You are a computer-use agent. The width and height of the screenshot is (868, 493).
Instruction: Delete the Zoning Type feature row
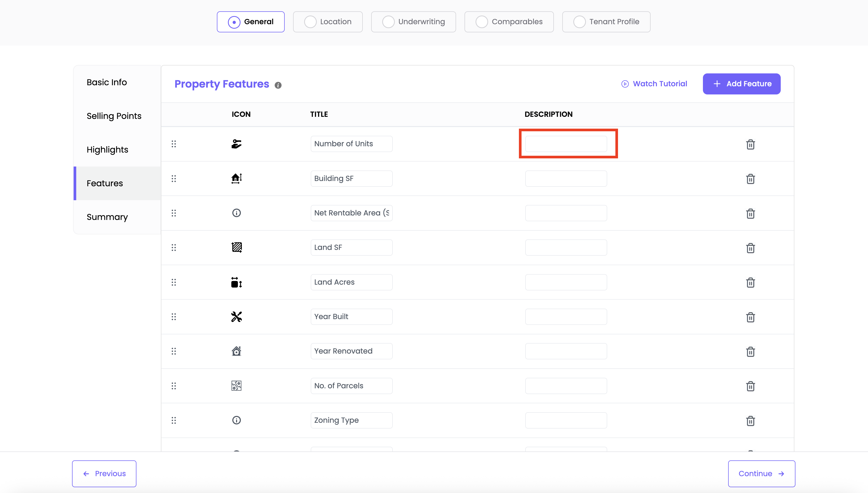(x=750, y=421)
